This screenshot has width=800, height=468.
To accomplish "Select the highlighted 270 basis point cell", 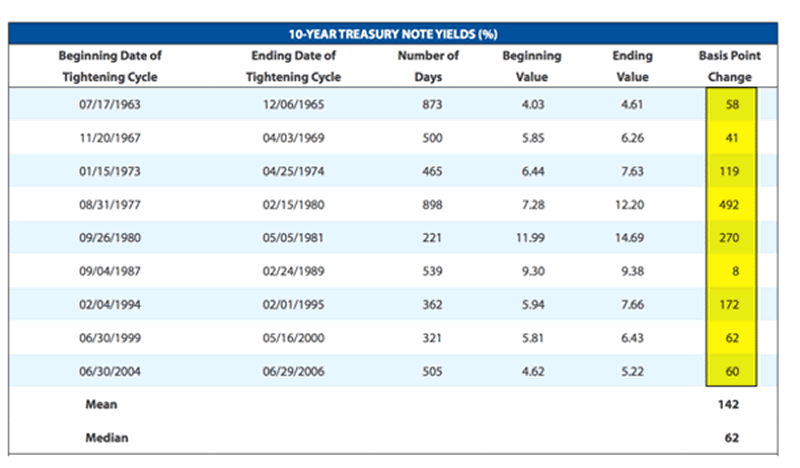I will coord(729,238).
